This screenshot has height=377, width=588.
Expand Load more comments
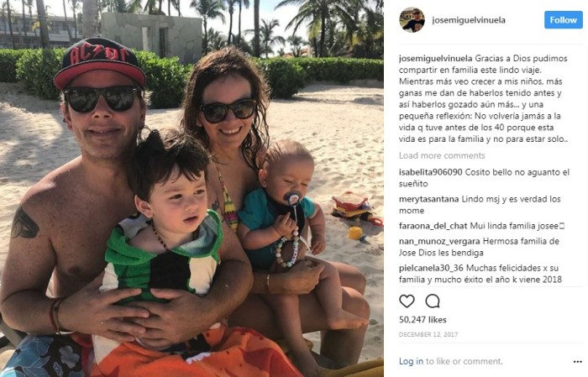(x=442, y=155)
